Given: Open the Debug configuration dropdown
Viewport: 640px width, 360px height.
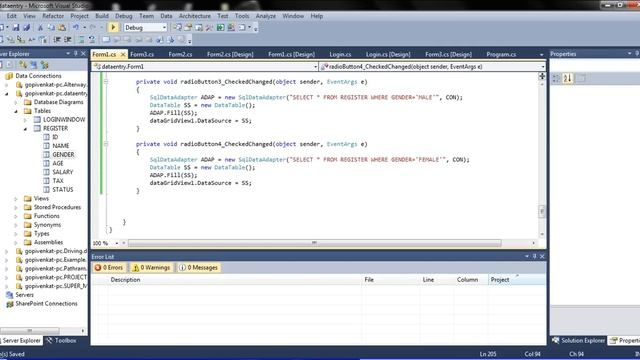Looking at the screenshot, I should (164, 28).
